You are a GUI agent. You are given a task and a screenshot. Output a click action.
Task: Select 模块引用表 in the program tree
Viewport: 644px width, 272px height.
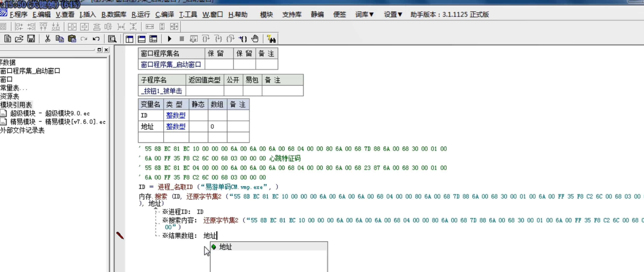16,105
